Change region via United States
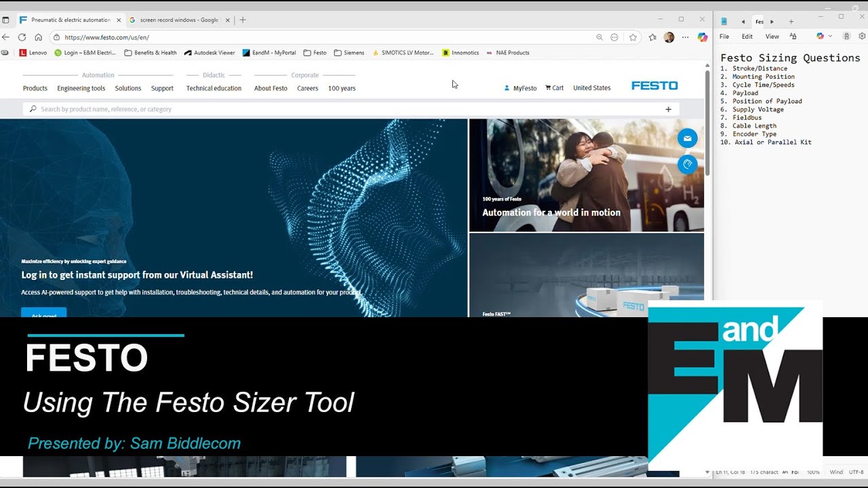This screenshot has height=488, width=868. [x=592, y=88]
